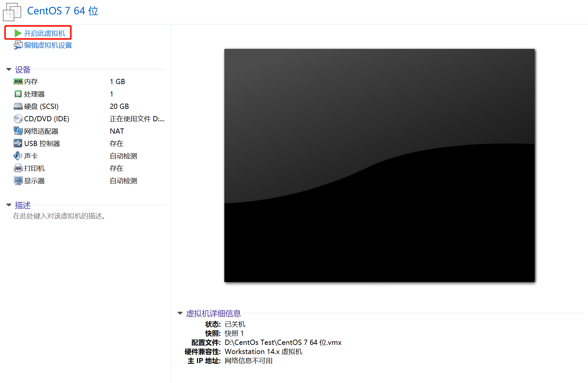Click the 快照 1 snapshot value
This screenshot has height=383, width=588.
(234, 333)
